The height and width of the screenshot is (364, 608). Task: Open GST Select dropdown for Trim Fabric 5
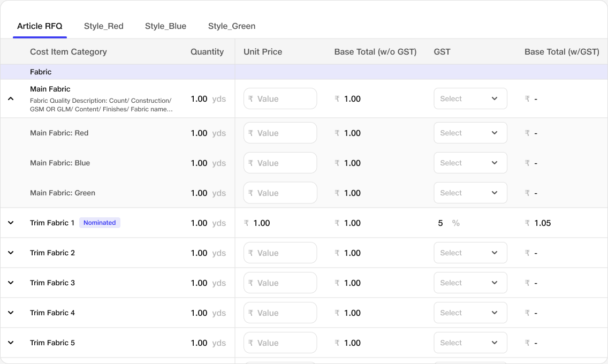(x=470, y=343)
